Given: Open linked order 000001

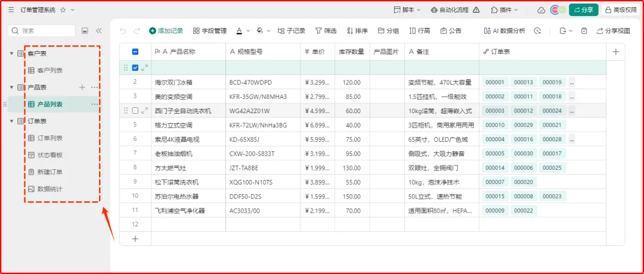Looking at the screenshot, I should click(495, 82).
